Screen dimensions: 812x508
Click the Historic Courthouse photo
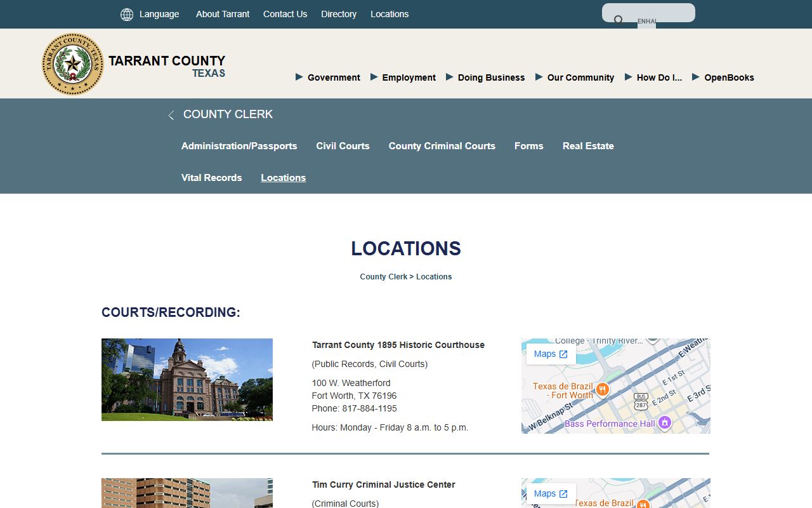coord(187,380)
